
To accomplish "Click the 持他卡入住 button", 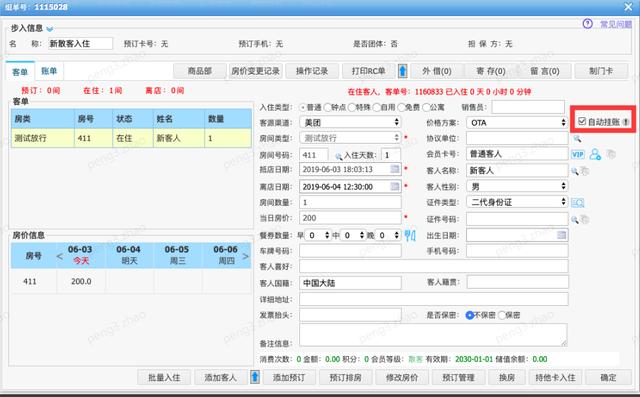I will (x=556, y=377).
